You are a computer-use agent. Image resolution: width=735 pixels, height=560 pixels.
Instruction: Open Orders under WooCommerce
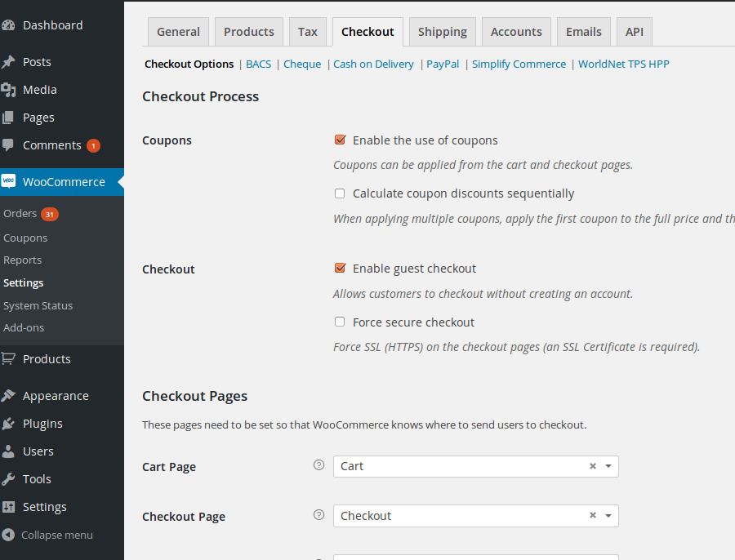20,214
